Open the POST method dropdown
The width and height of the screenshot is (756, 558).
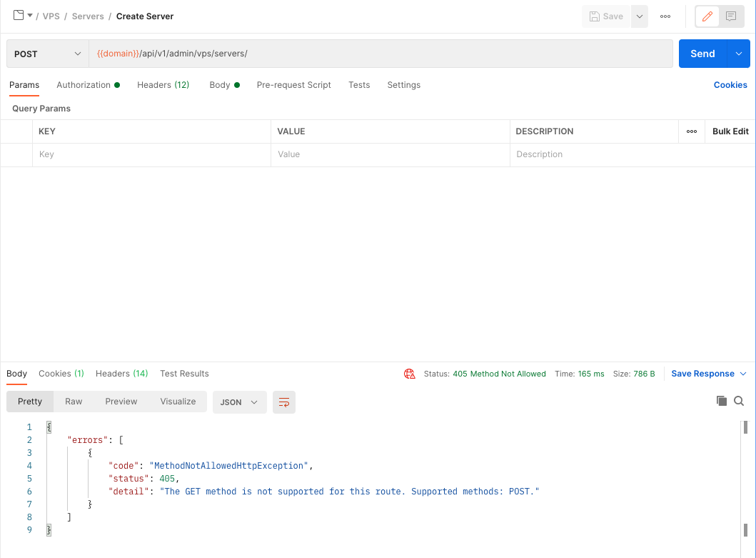click(x=48, y=54)
